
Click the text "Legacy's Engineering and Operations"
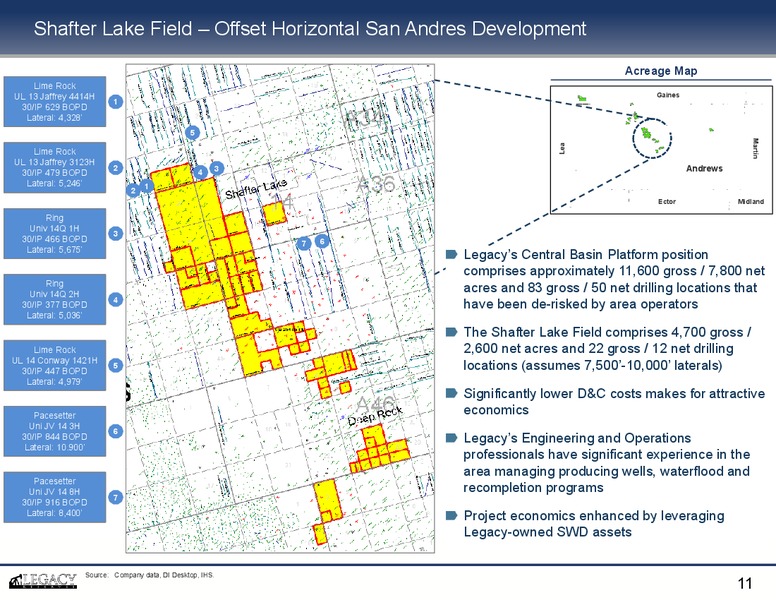click(x=577, y=438)
